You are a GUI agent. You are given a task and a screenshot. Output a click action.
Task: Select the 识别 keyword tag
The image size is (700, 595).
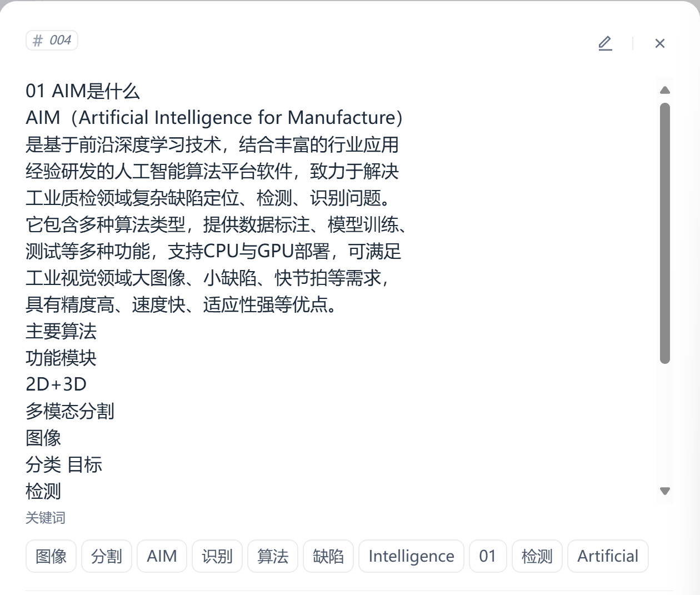[x=217, y=556]
